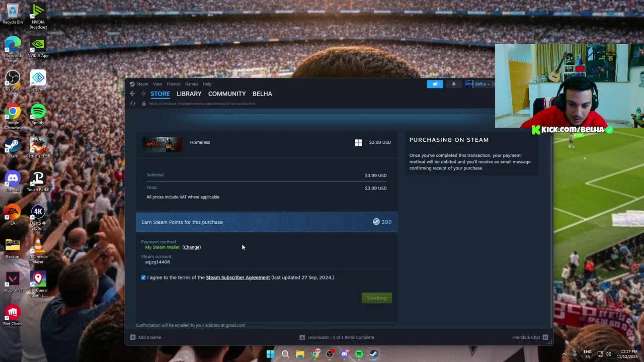The image size is (644, 362).
Task: Click the Homeless game title
Action: point(200,142)
